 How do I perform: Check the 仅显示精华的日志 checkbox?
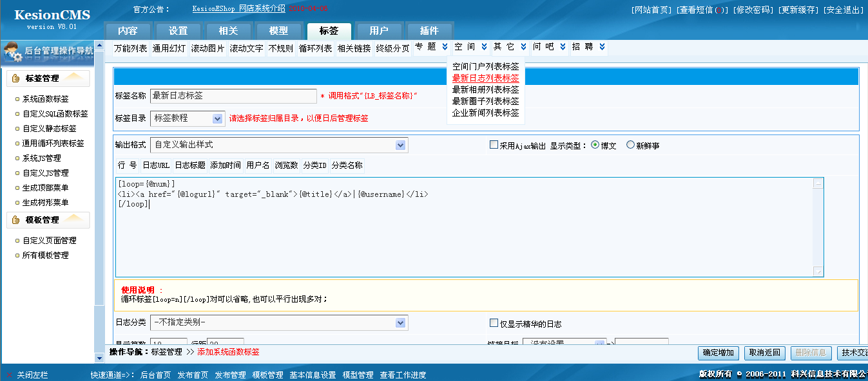494,323
